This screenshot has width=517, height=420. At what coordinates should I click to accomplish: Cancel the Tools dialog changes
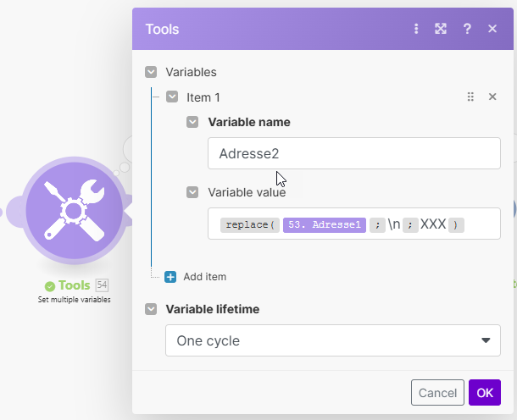coord(437,393)
